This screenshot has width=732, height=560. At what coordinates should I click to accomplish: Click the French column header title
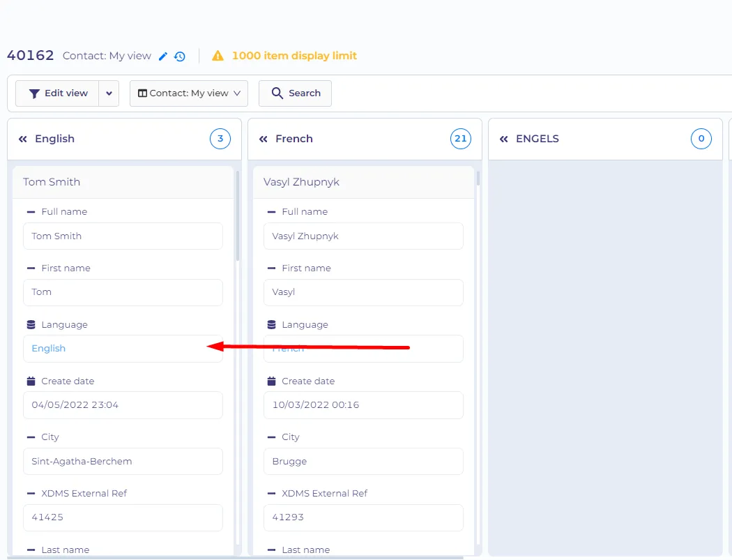pyautogui.click(x=294, y=139)
